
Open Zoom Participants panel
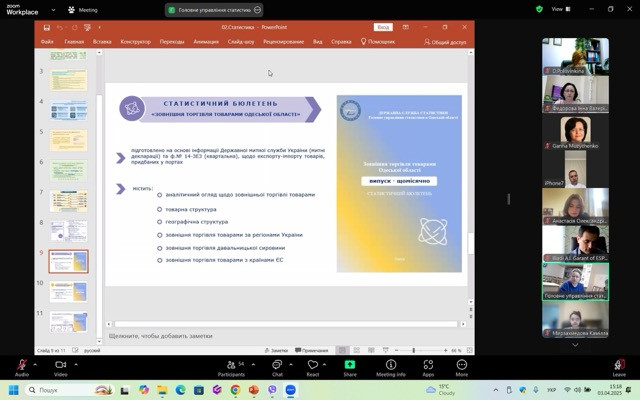pos(231,367)
